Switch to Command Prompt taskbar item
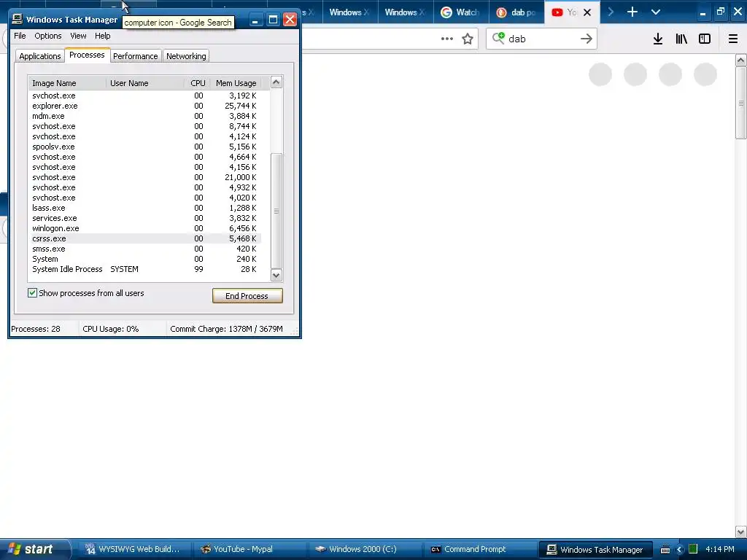 pyautogui.click(x=479, y=549)
